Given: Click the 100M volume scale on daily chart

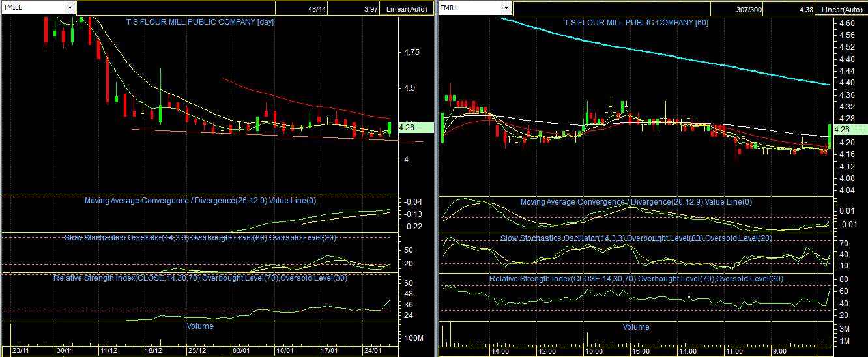Looking at the screenshot, I should pyautogui.click(x=414, y=339).
